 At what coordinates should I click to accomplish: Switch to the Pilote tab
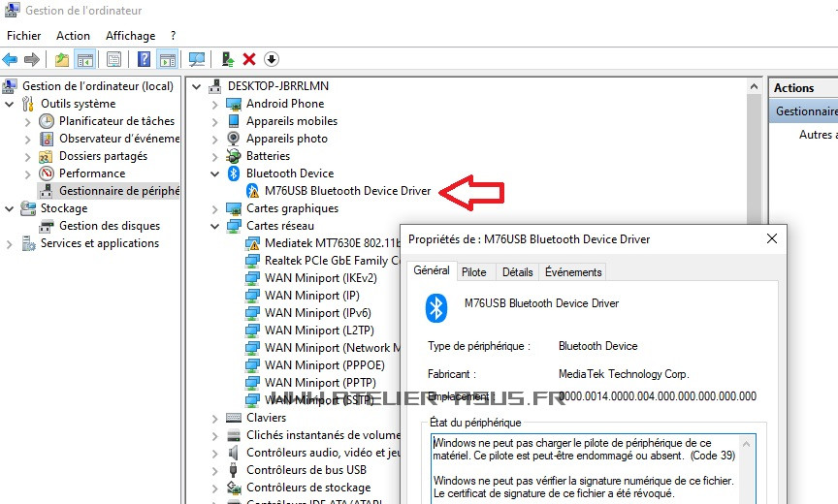tap(474, 272)
